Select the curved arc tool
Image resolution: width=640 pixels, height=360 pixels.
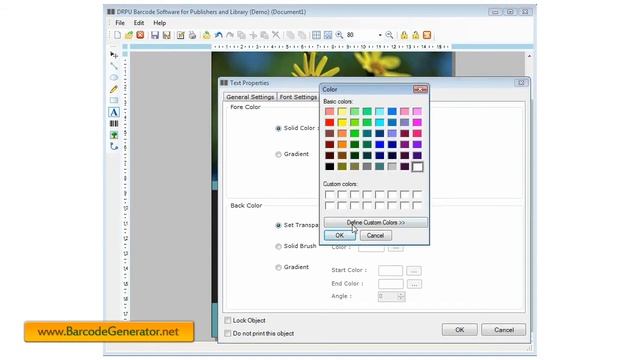[114, 147]
